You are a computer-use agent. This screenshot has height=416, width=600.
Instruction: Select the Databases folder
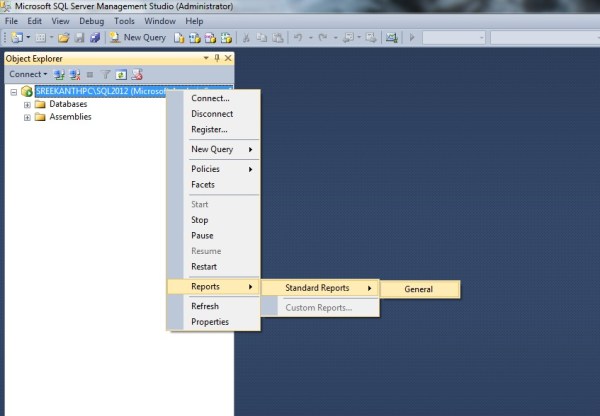[x=68, y=104]
